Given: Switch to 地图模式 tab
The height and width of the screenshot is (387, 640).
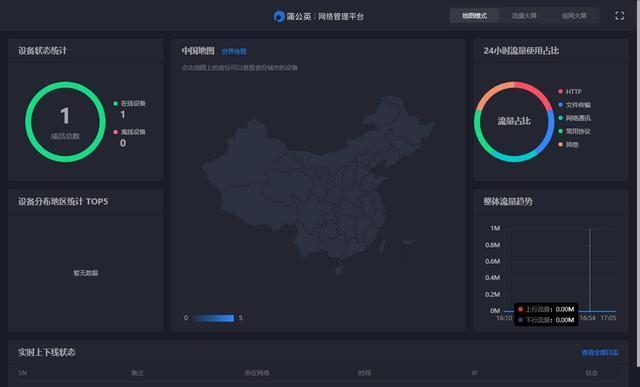Looking at the screenshot, I should (x=474, y=16).
